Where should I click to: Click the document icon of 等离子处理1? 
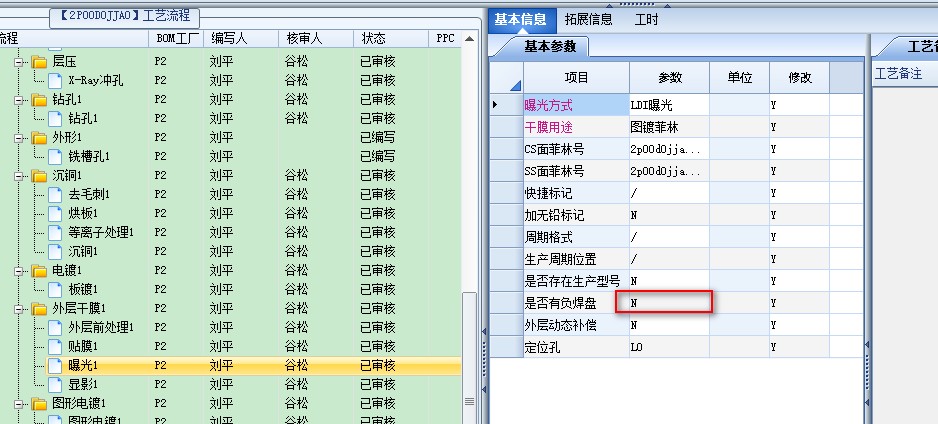55,232
